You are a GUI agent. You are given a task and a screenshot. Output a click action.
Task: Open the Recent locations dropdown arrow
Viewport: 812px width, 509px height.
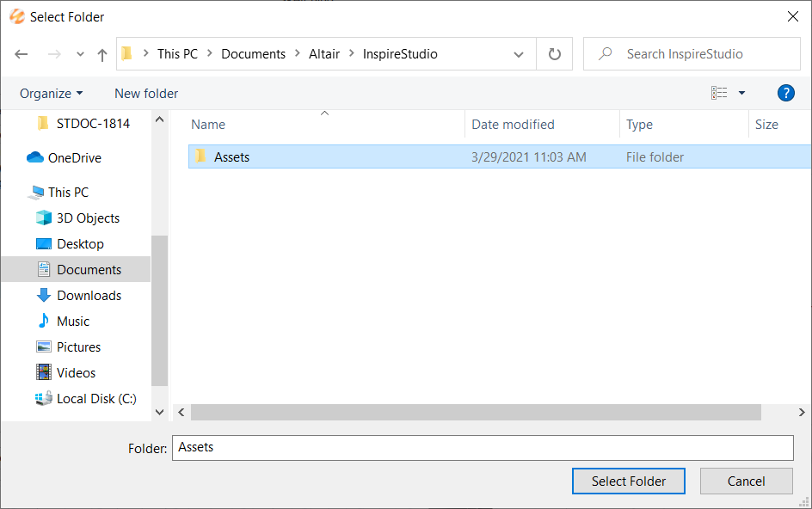tap(80, 54)
